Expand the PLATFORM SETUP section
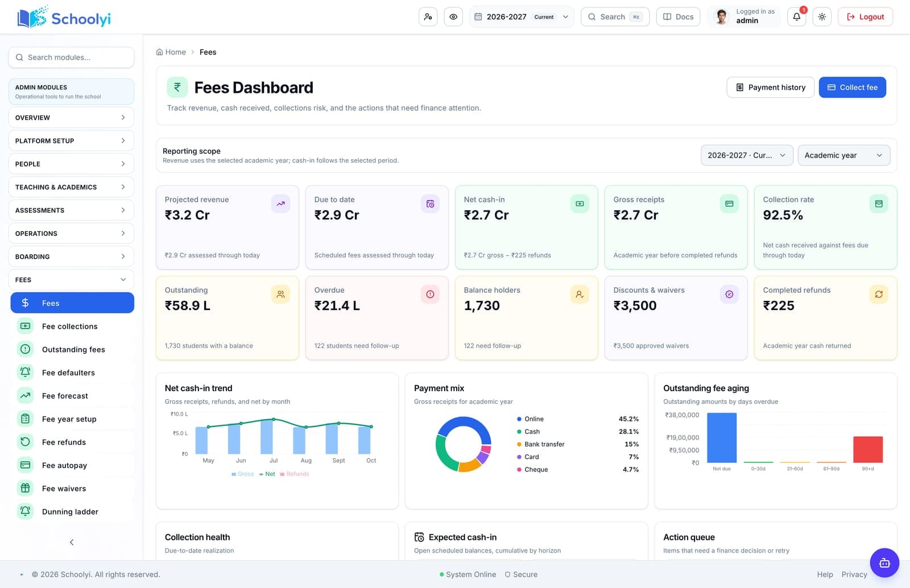The height and width of the screenshot is (588, 910). click(71, 141)
